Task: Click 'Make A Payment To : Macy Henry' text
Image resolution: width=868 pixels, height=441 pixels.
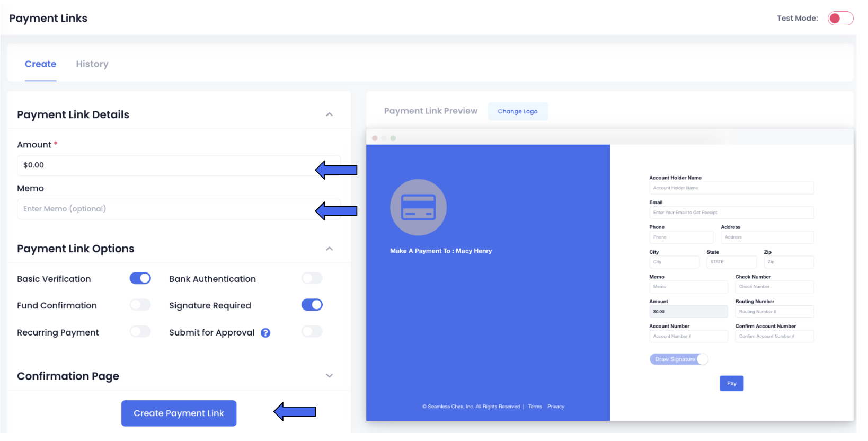Action: 441,251
